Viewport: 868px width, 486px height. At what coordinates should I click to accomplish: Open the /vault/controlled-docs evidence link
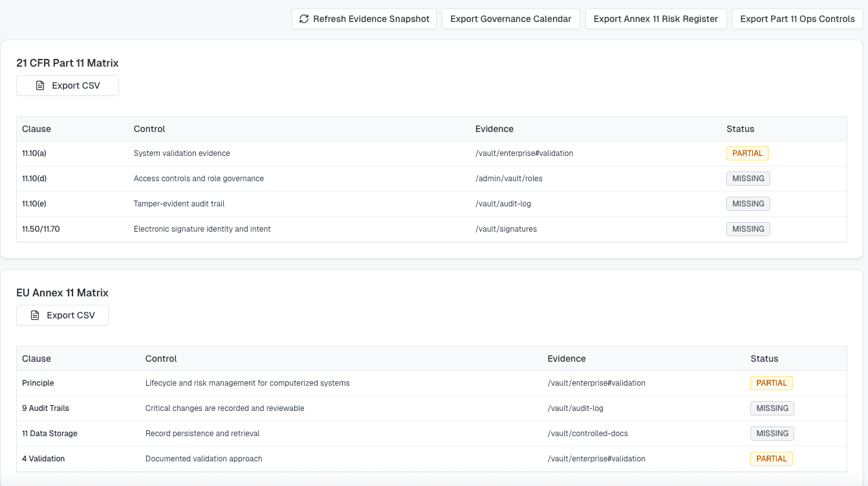coord(587,433)
